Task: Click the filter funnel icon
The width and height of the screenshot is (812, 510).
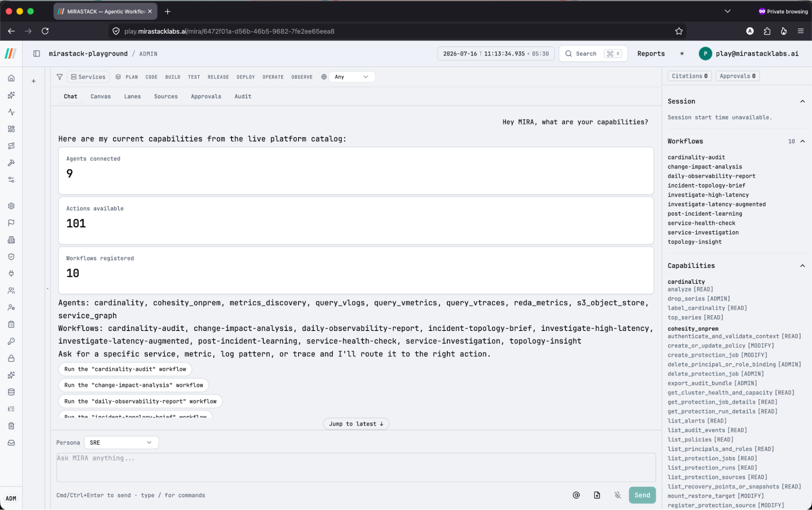Action: click(60, 77)
